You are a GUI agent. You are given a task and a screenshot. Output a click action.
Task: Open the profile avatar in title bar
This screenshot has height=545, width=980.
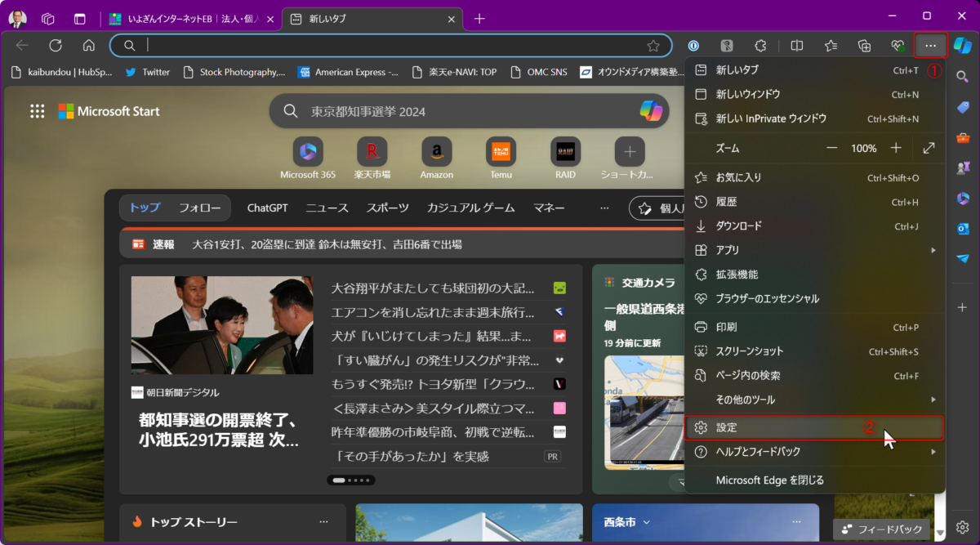[17, 18]
